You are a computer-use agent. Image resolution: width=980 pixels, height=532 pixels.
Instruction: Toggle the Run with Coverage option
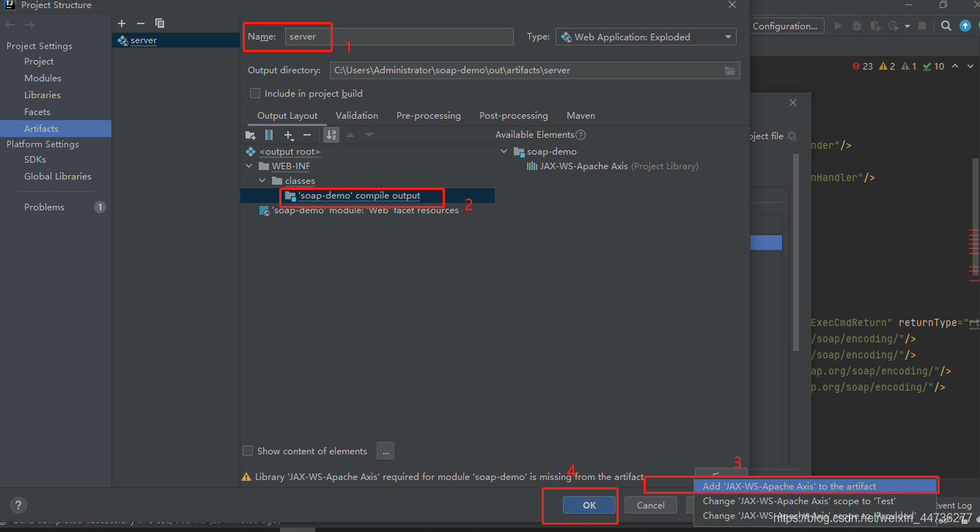(874, 26)
